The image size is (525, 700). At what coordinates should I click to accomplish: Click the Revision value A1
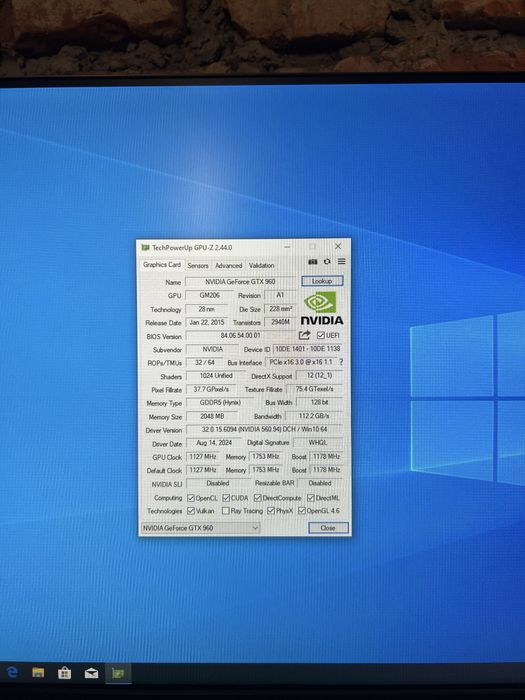point(280,295)
